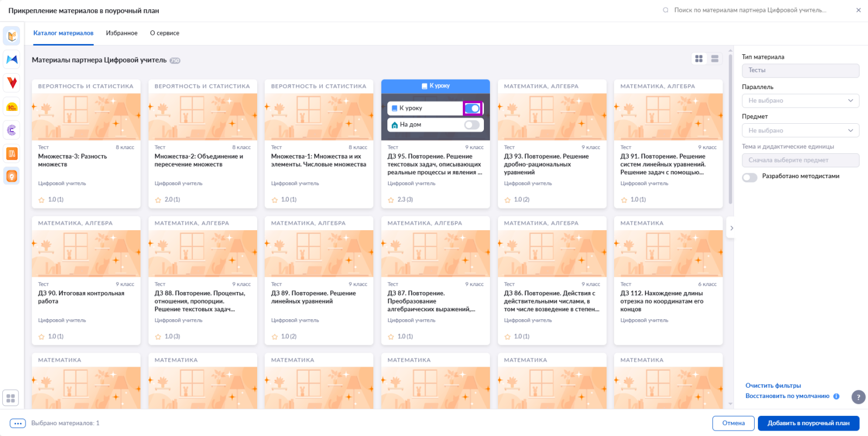Collapse the filter panel with side chevron

pyautogui.click(x=731, y=228)
